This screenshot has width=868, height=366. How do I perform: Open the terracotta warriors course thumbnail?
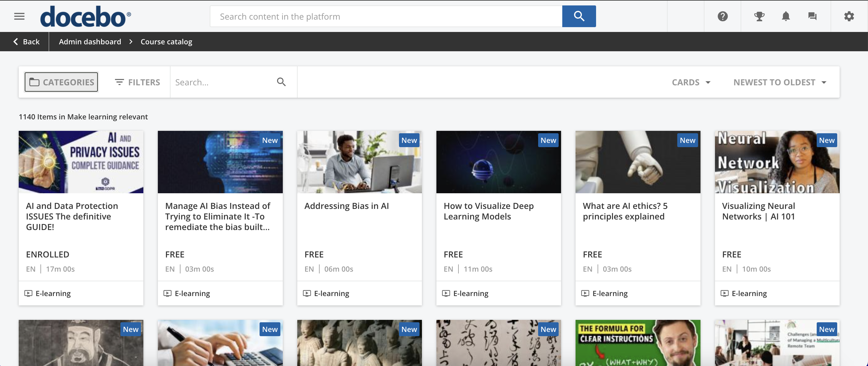tap(359, 343)
